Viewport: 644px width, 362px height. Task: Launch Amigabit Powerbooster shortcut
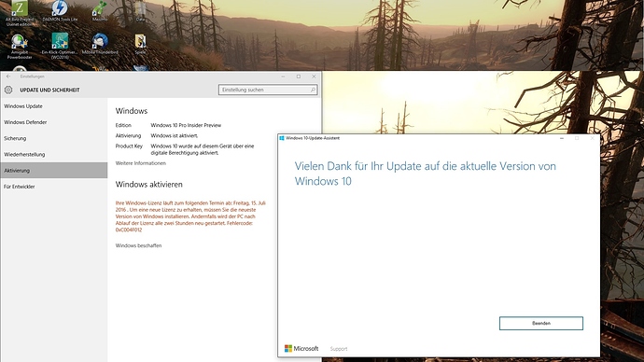tap(20, 46)
